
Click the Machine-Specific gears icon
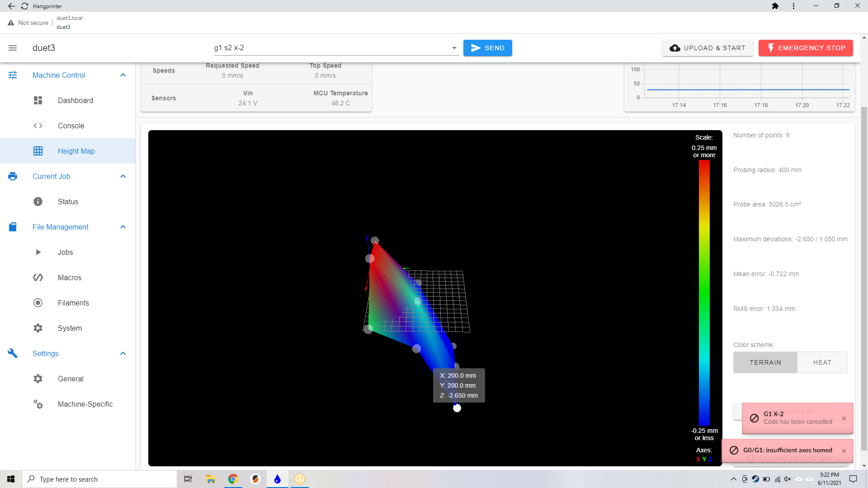click(x=38, y=404)
